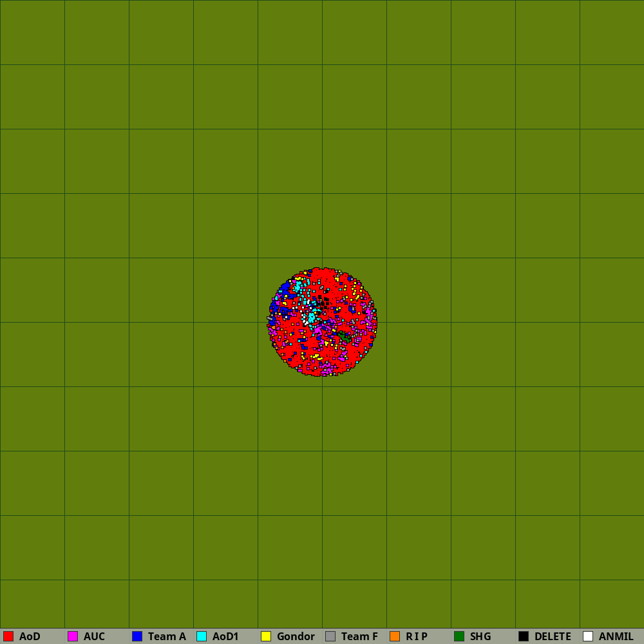
Task: Click the SHG team name
Action: pos(480,636)
